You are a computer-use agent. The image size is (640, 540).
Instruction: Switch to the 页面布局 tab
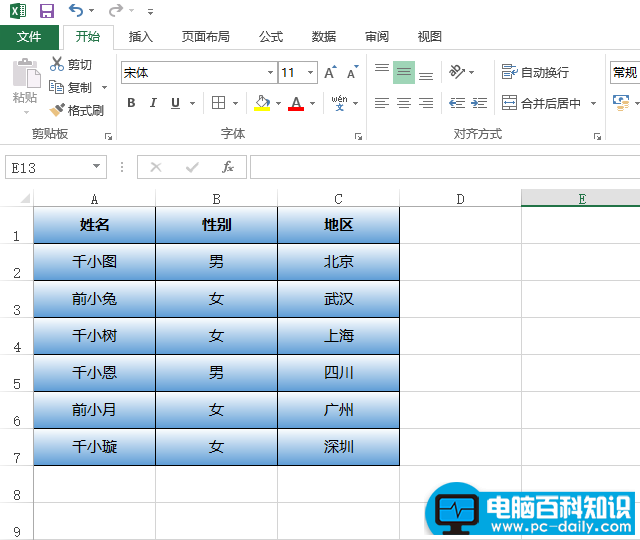click(205, 37)
